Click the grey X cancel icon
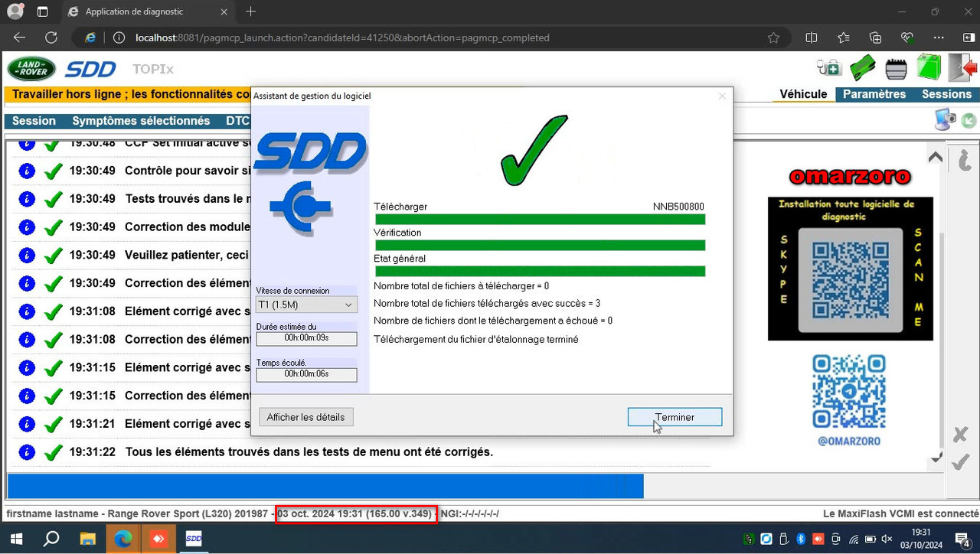The image size is (980, 554). [x=960, y=435]
